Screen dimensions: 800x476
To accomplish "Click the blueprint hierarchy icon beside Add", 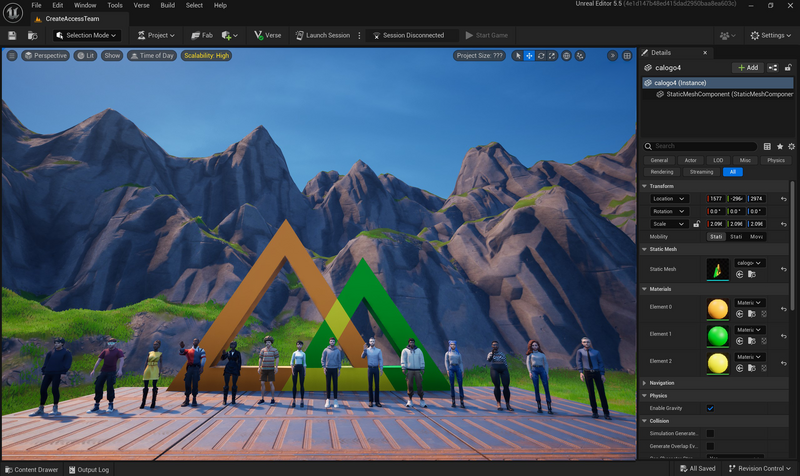I will pyautogui.click(x=773, y=67).
